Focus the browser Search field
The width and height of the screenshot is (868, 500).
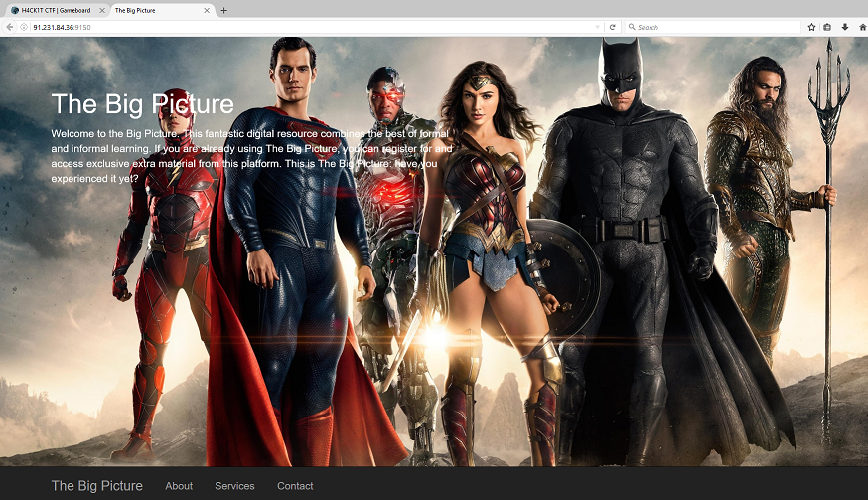tap(715, 27)
